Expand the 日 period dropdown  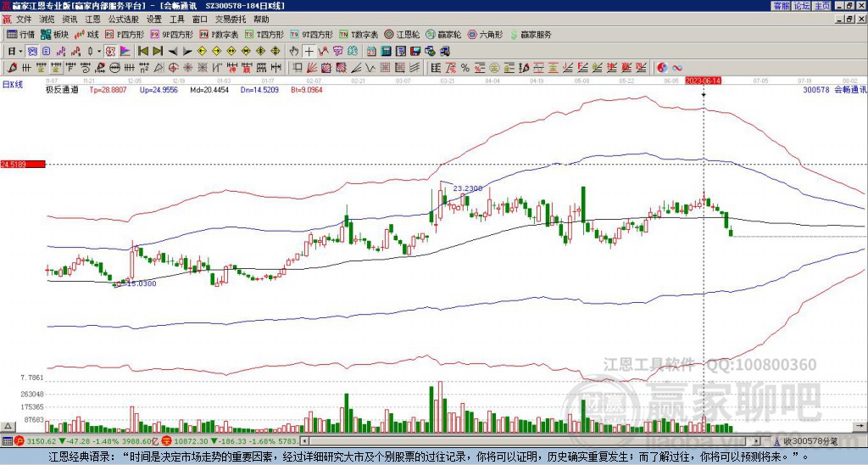(x=20, y=52)
